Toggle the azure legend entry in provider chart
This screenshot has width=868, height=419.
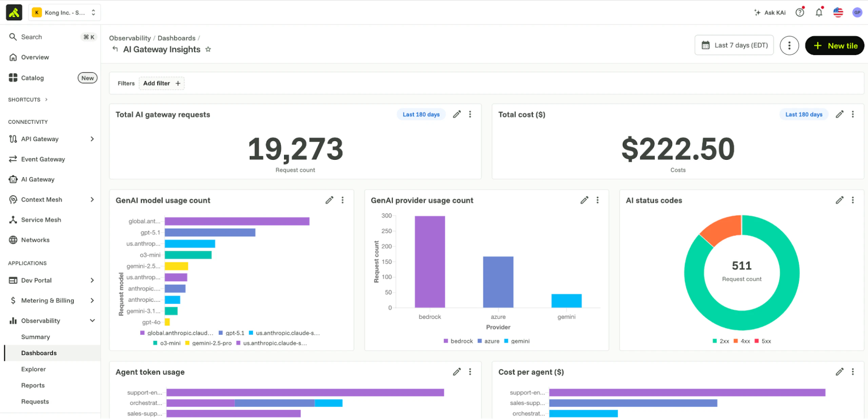click(489, 341)
